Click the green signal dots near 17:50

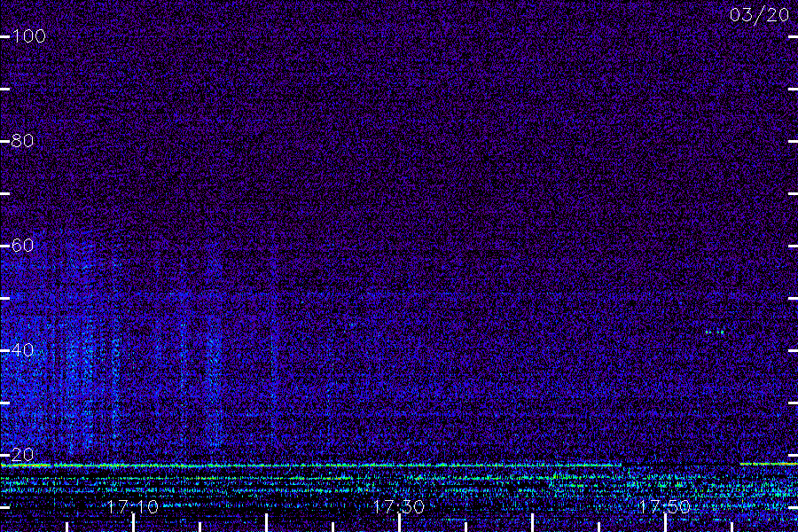click(715, 332)
